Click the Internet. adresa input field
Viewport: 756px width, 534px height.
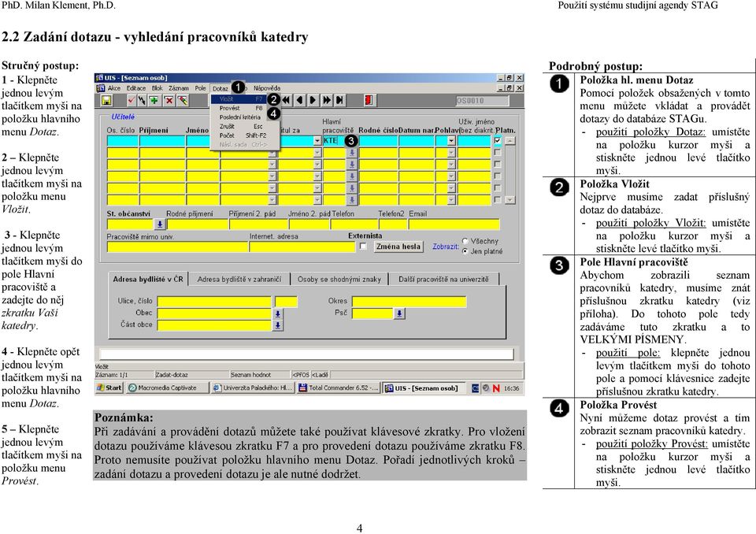coord(302,247)
